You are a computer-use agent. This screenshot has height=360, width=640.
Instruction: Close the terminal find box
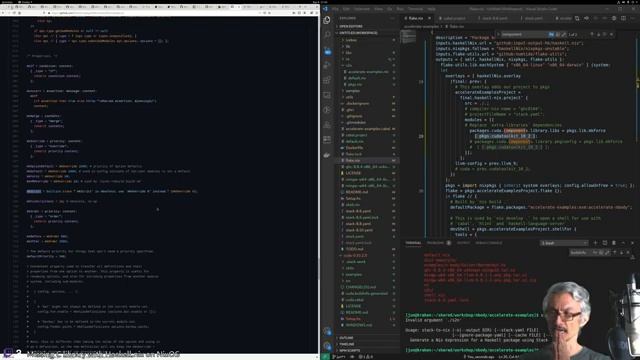point(628,253)
